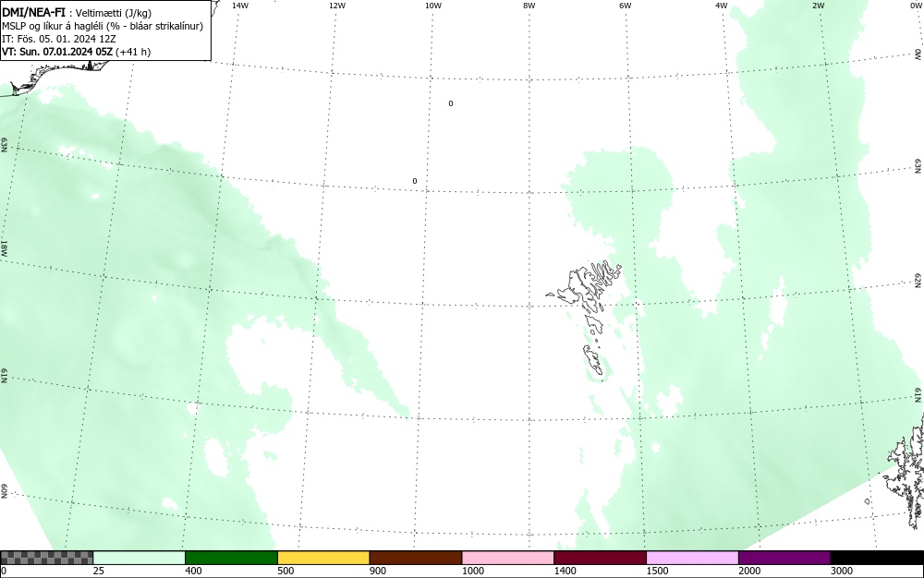The image size is (924, 578).
Task: Click the "25" legend scale value
Action: pyautogui.click(x=99, y=571)
